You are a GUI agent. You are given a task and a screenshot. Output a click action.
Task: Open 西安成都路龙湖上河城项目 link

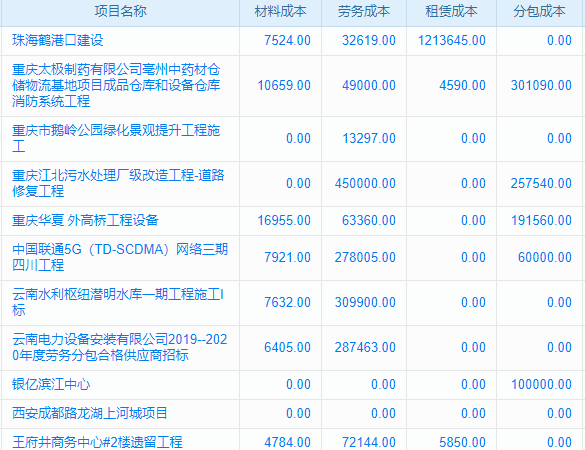90,413
